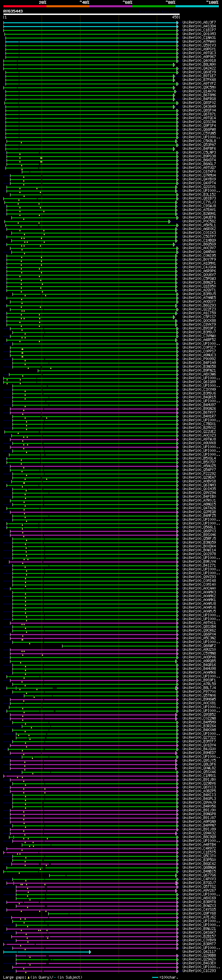Select hit UniRef100_B8LN90
This screenshot has width=222, height=980.
199,65
